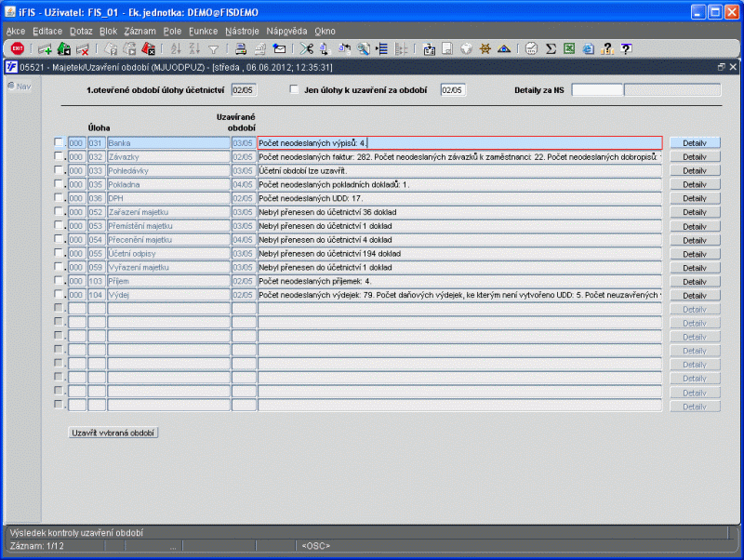This screenshot has width=744, height=560.
Task: Open the Nápověda menu
Action: pos(286,31)
